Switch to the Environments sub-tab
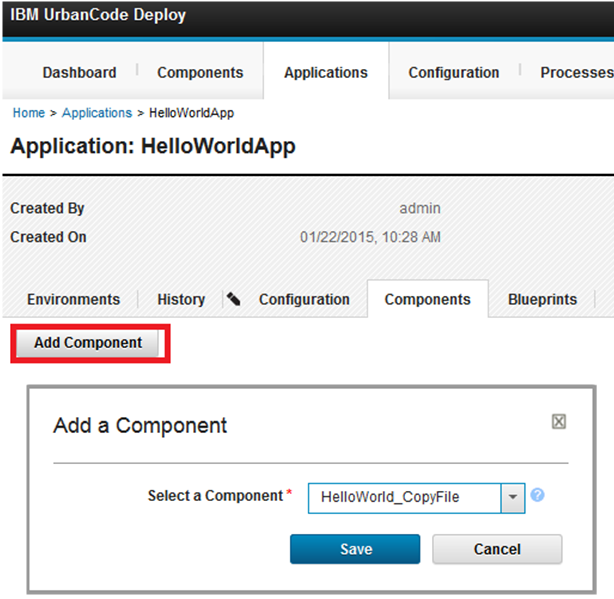 pyautogui.click(x=74, y=300)
